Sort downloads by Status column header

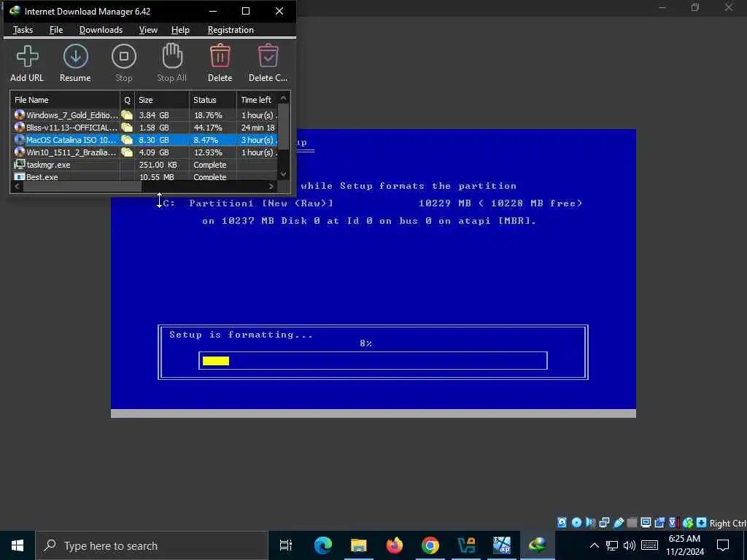pos(213,99)
